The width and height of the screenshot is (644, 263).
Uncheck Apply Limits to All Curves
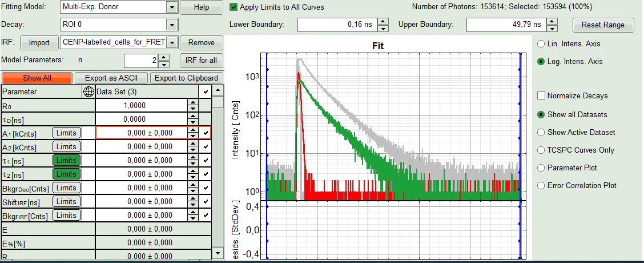[234, 7]
